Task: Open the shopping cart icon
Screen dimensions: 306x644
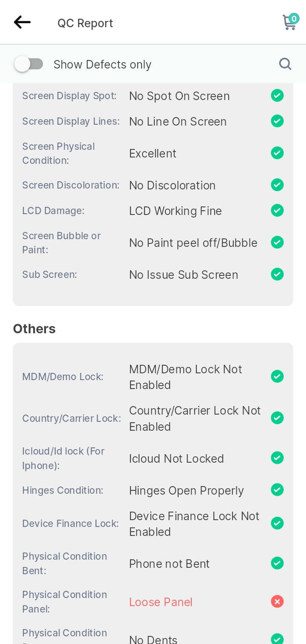Action: pyautogui.click(x=291, y=22)
